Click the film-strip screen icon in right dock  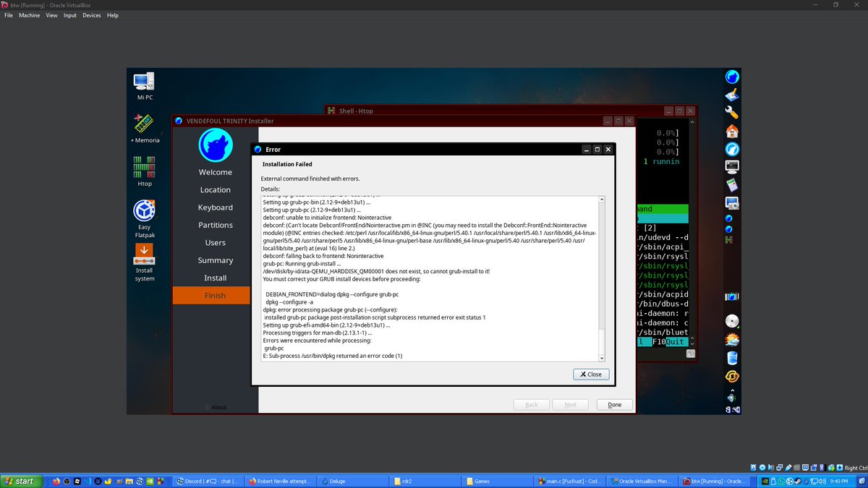coord(732,296)
